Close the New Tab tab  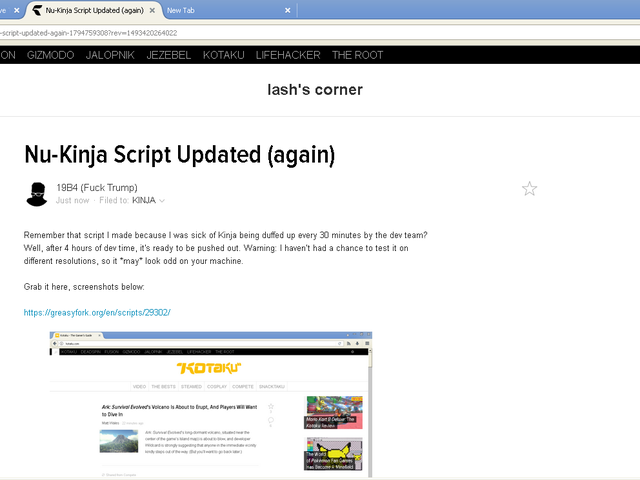point(288,11)
